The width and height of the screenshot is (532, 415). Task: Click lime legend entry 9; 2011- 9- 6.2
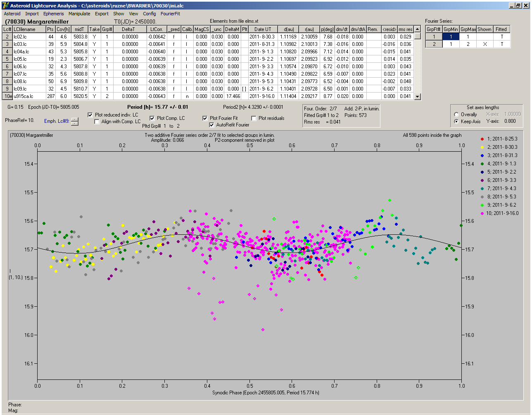499,205
